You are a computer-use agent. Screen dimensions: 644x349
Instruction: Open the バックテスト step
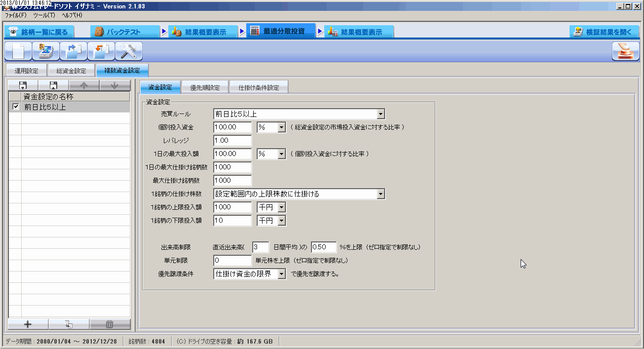click(x=125, y=32)
